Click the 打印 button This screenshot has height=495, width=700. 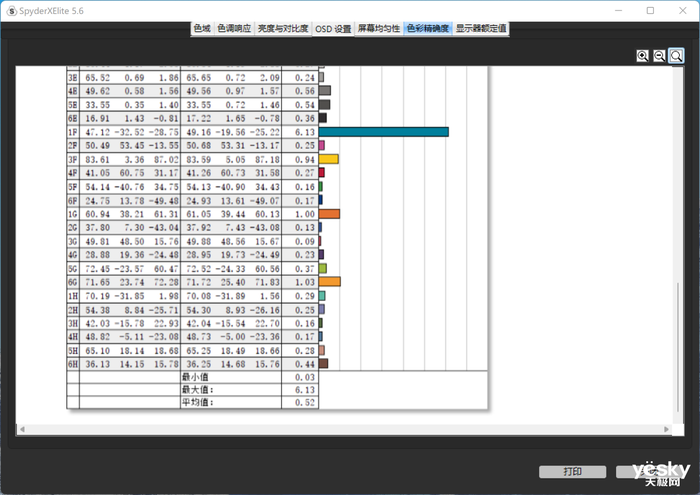[x=572, y=472]
